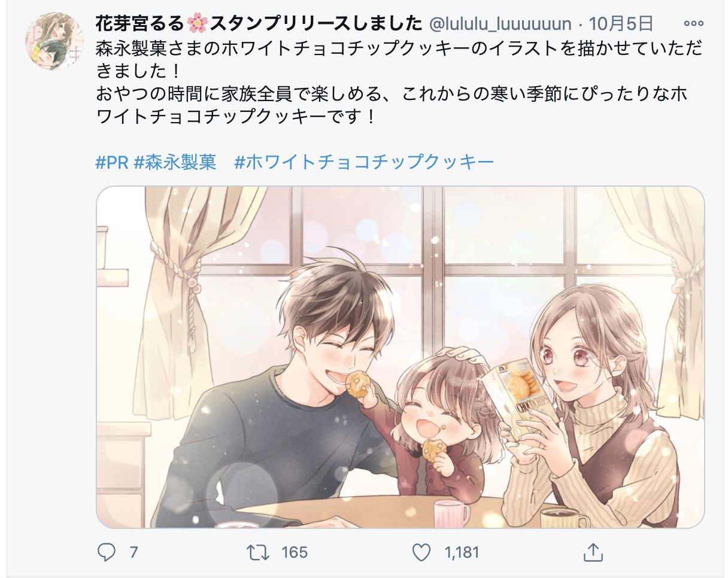Open the #PR hashtag link
This screenshot has width=728, height=578.
click(x=112, y=162)
